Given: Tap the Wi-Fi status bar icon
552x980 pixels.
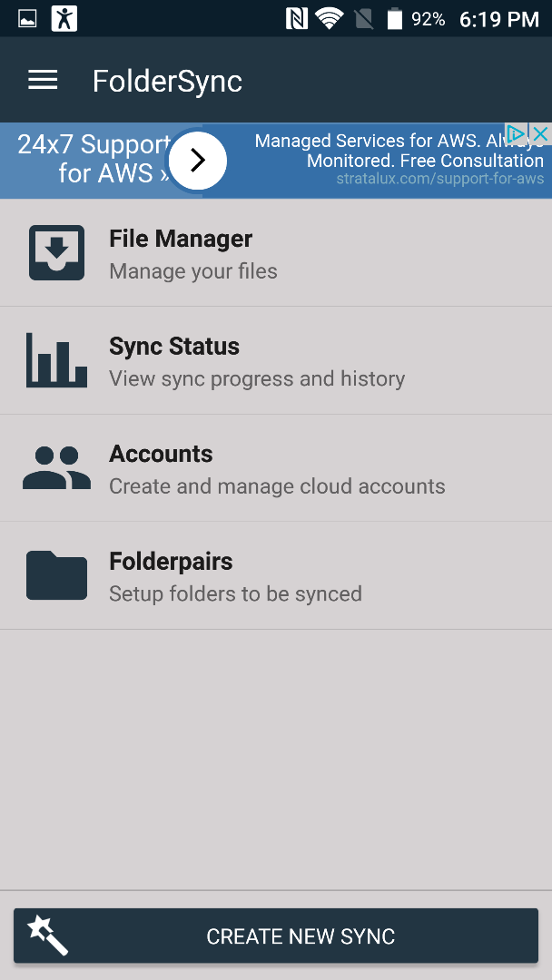Looking at the screenshot, I should (x=328, y=19).
